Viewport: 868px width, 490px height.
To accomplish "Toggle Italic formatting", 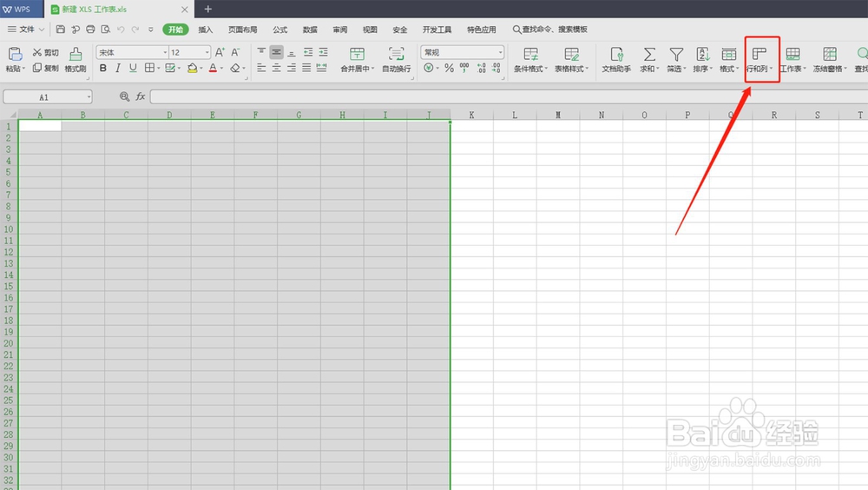I will 118,68.
